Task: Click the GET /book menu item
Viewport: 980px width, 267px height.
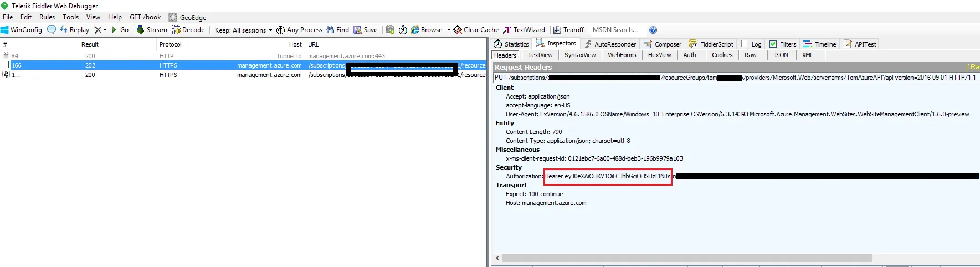Action: click(x=145, y=17)
